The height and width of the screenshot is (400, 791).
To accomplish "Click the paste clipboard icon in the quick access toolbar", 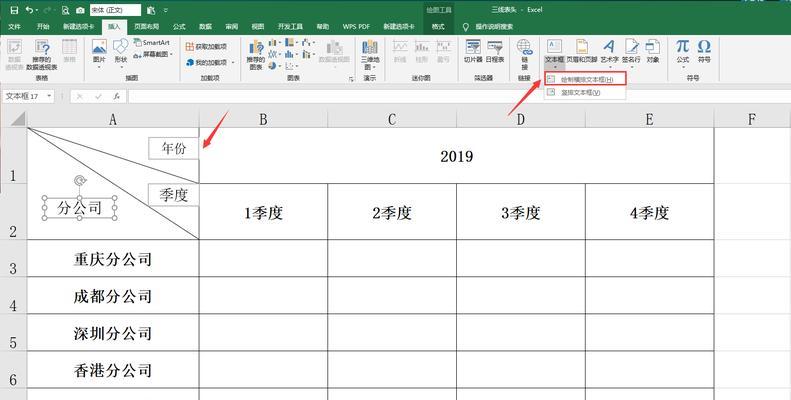I will click(150, 10).
